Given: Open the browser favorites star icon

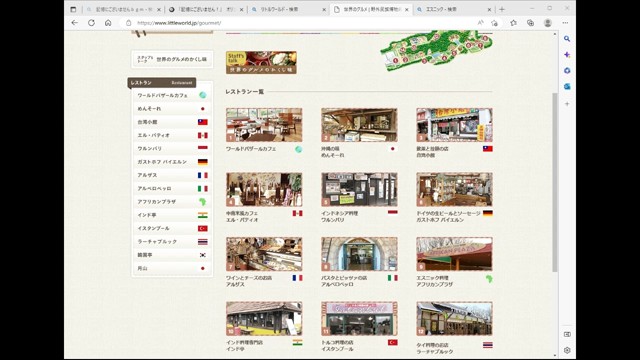Looking at the screenshot, I should pos(513,23).
